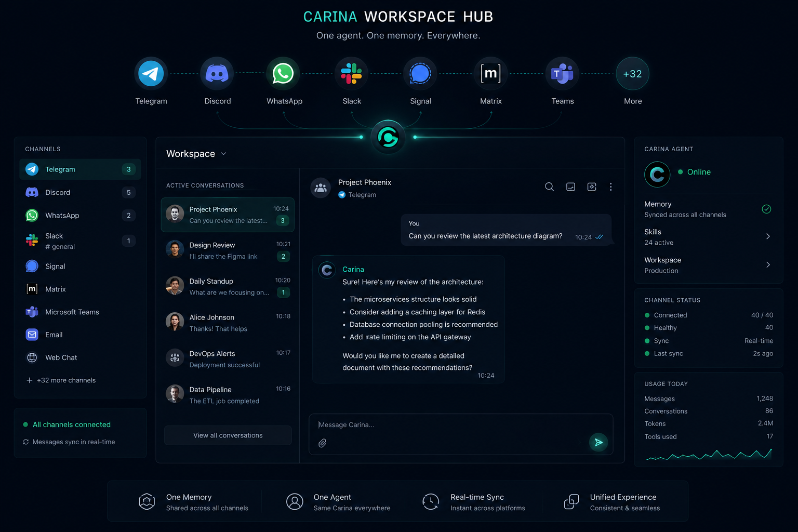Click the Memory Synced across all channels row
Image resolution: width=798 pixels, height=532 pixels.
708,209
